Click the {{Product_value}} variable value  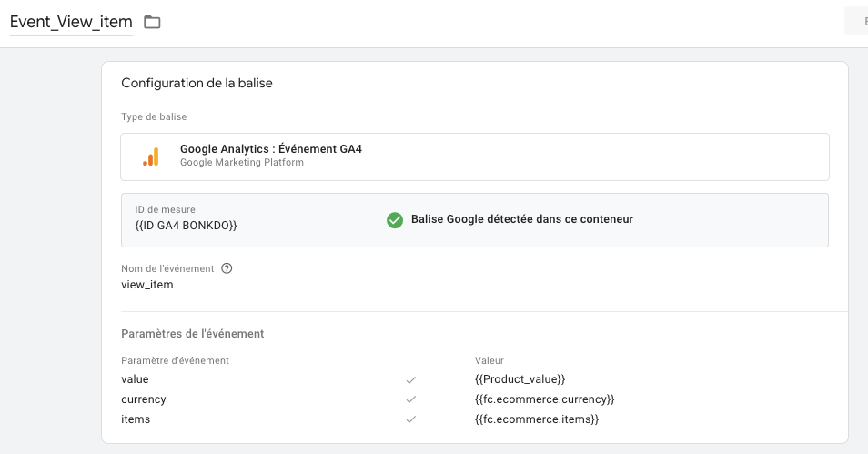[520, 379]
